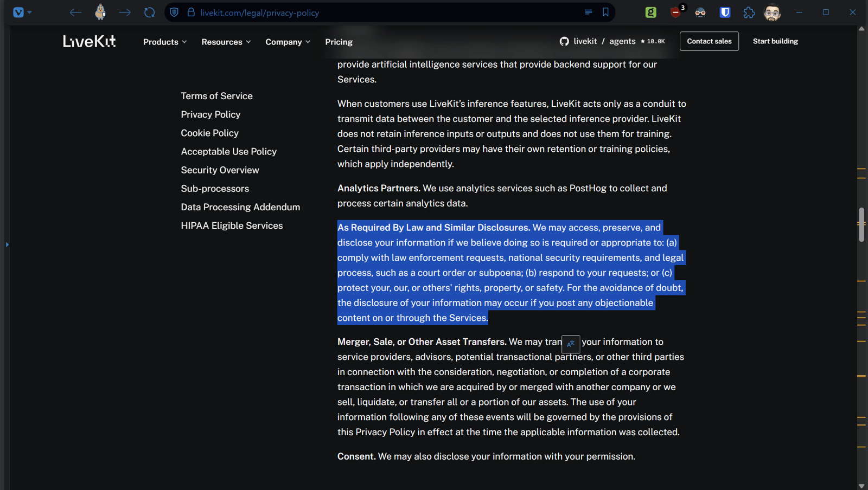
Task: Click the translate selection popup icon
Action: pyautogui.click(x=571, y=344)
